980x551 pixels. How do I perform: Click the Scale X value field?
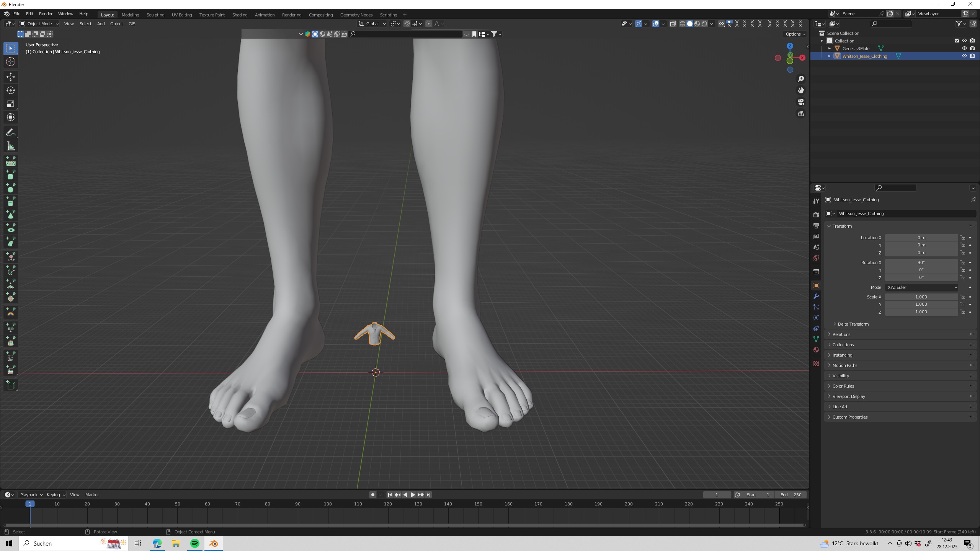coord(921,297)
